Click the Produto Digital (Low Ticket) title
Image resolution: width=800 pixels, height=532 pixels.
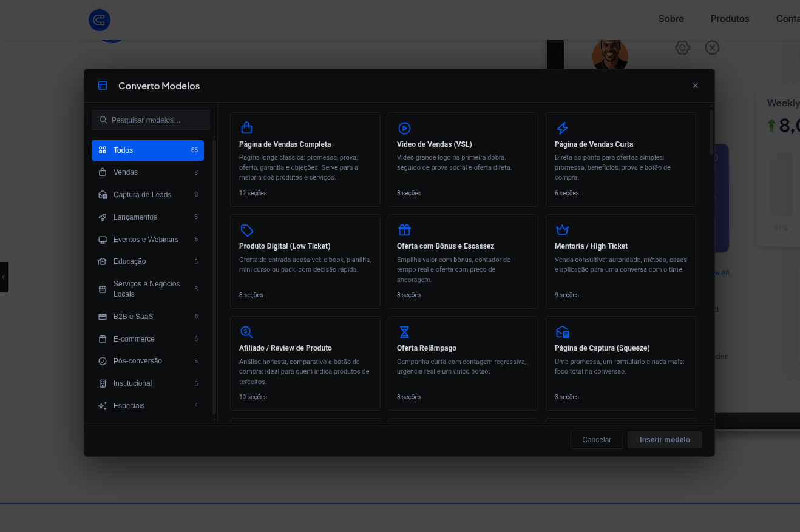click(x=285, y=246)
